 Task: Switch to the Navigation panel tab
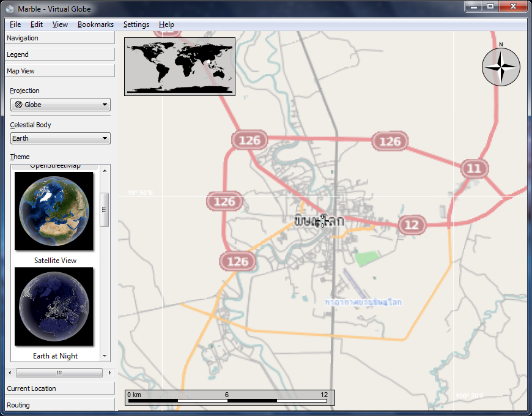pyautogui.click(x=60, y=38)
